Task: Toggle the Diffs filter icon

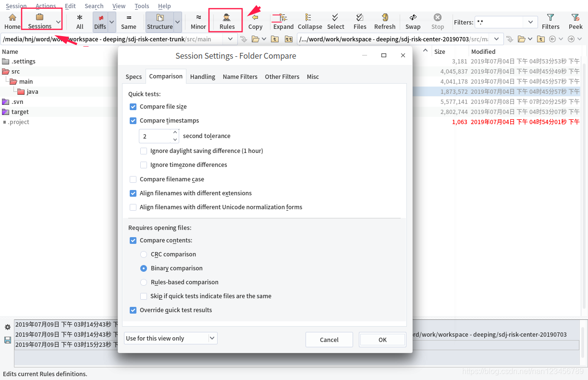Action: tap(100, 17)
